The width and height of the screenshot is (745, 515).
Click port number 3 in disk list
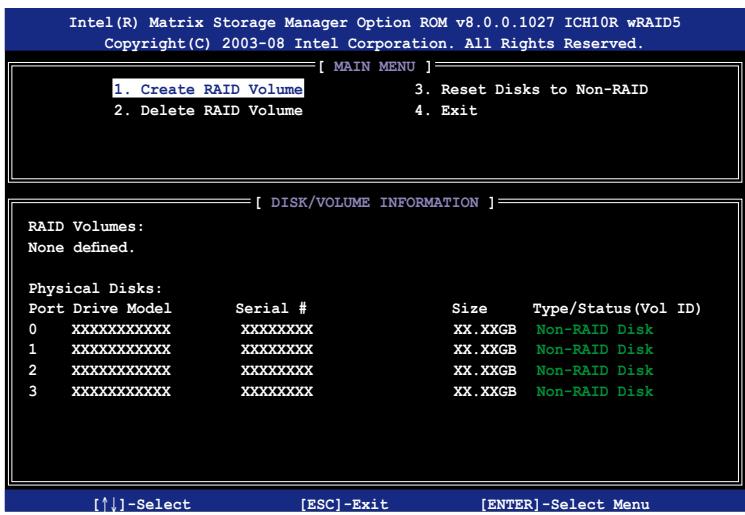coord(32,391)
